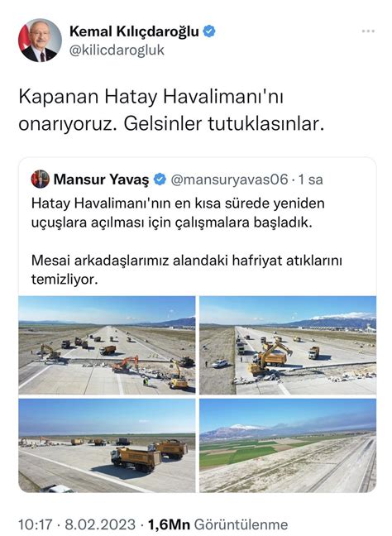Open the 1,6Mn Görüntülenme view count

click(218, 524)
